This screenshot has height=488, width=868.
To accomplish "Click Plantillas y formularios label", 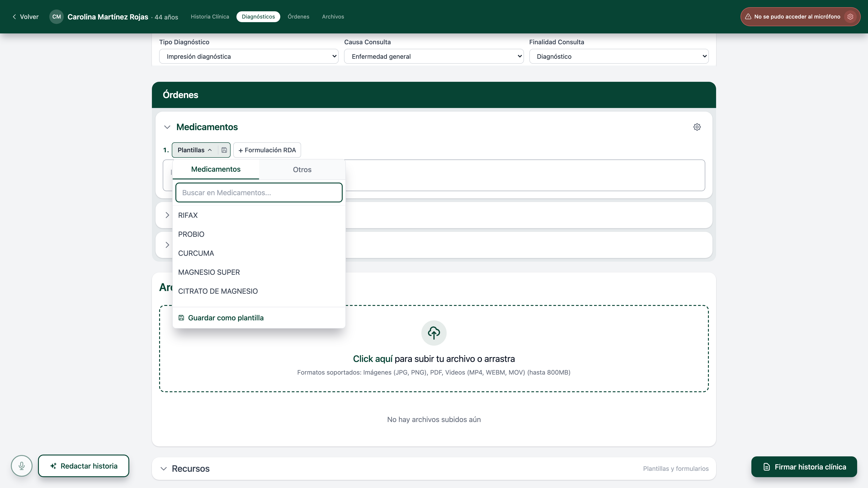I will [676, 469].
